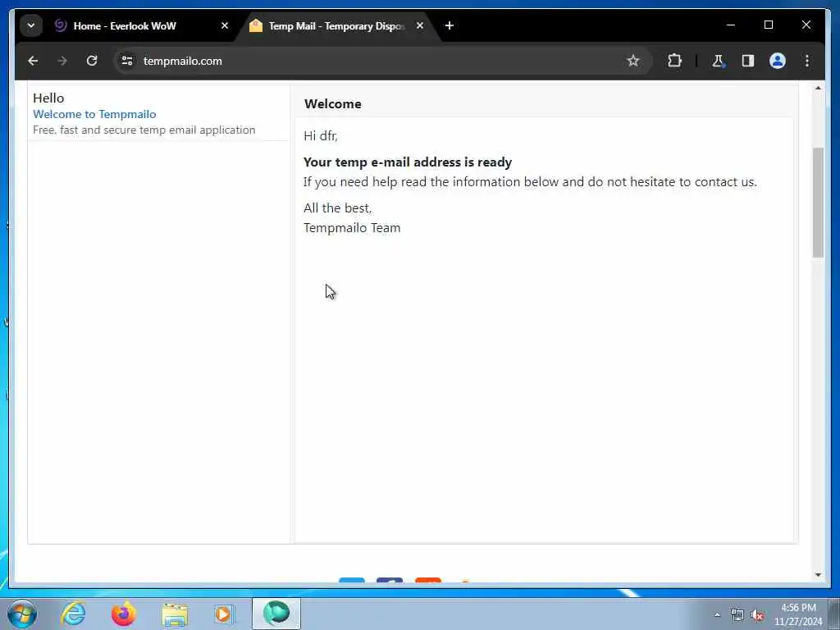Toggle the browser side panel
The height and width of the screenshot is (630, 840).
[748, 61]
